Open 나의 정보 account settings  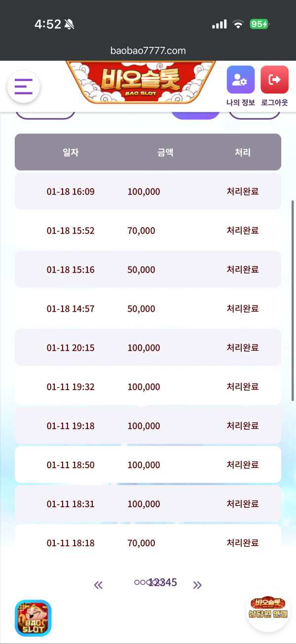point(240,80)
